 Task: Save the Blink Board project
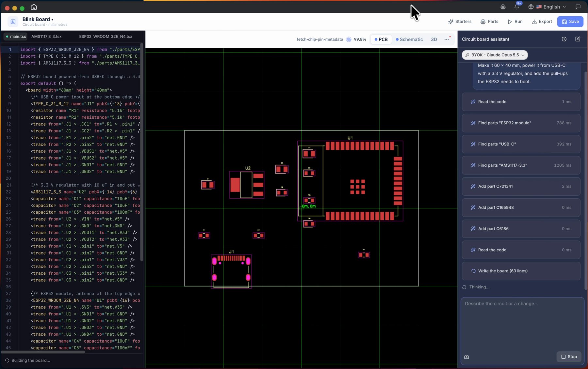[570, 22]
